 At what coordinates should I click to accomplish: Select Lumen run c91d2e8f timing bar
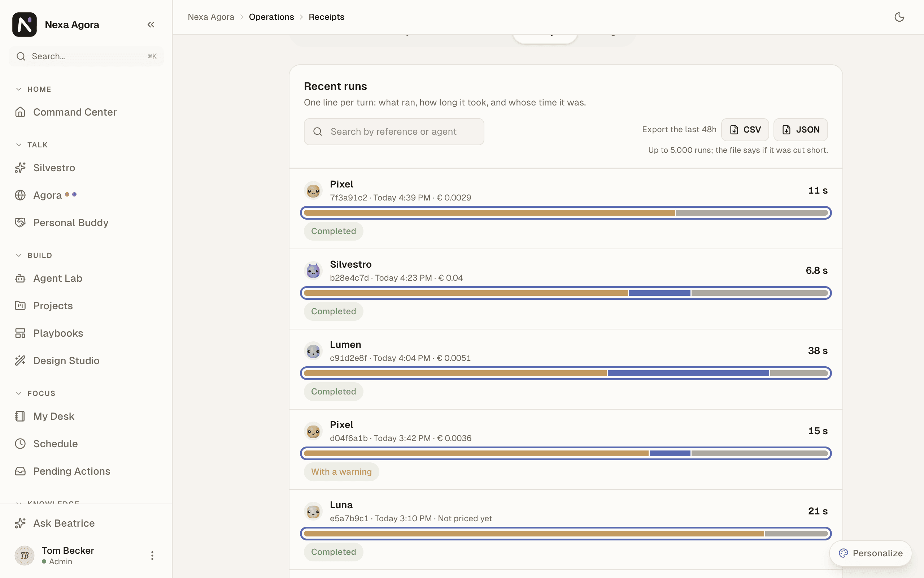[566, 373]
